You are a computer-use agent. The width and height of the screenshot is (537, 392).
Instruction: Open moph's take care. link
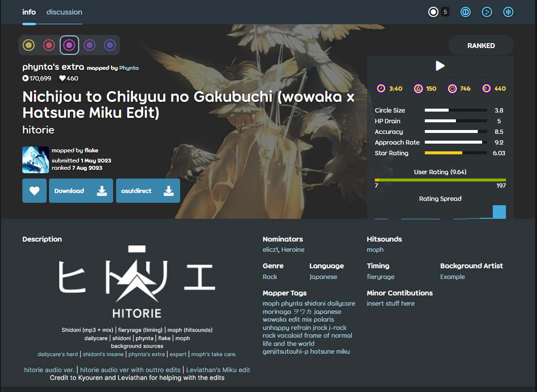[x=214, y=354]
